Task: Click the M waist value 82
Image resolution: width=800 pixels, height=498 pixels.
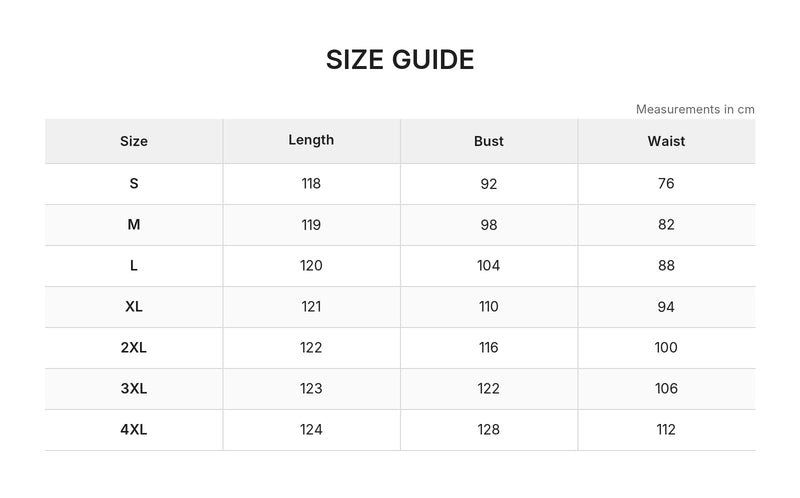Action: (666, 225)
